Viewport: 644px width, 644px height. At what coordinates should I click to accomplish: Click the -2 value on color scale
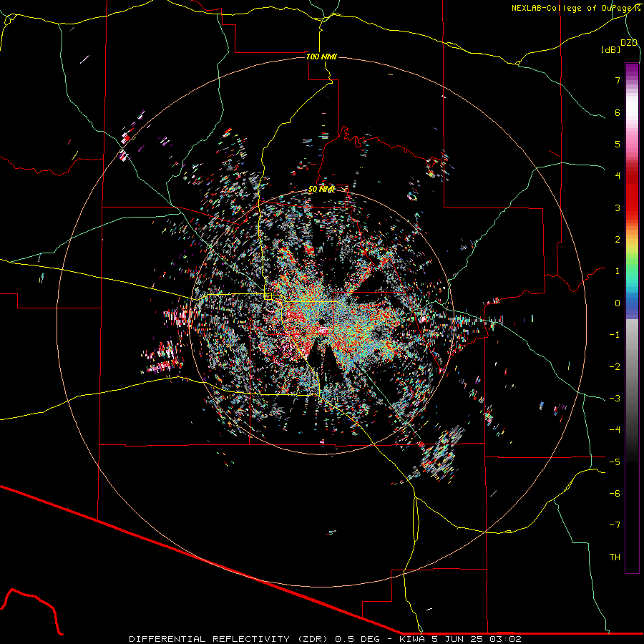pyautogui.click(x=615, y=367)
